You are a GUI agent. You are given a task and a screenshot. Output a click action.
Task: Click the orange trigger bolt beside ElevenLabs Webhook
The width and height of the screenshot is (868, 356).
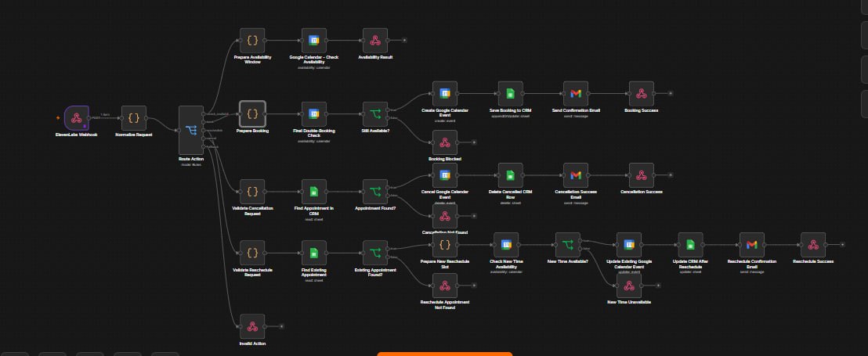click(x=58, y=117)
